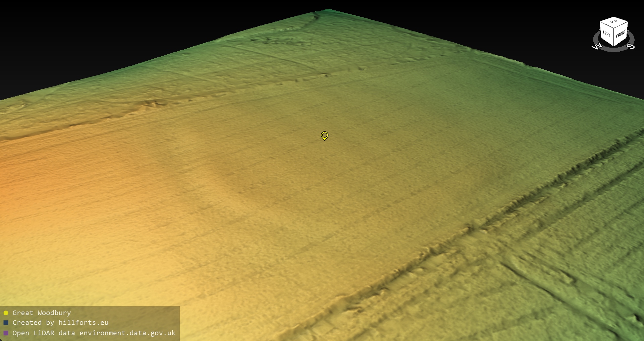The image size is (644, 341).
Task: Click the S marker on the compass ring
Action: [x=631, y=47]
